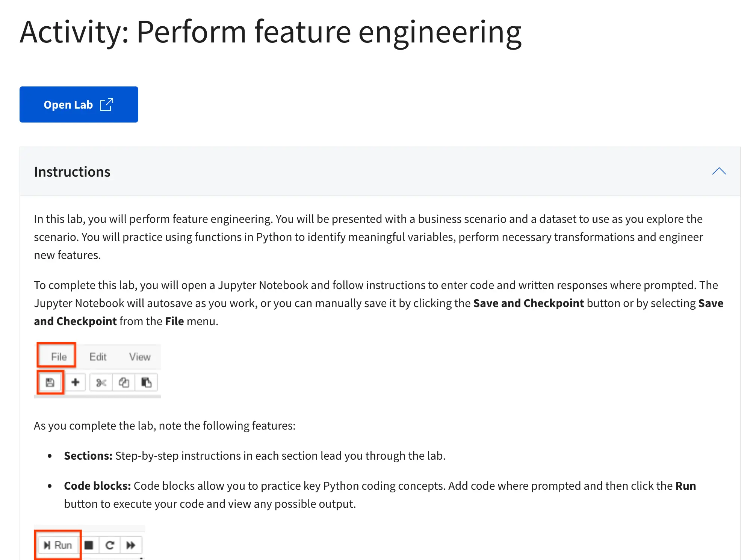Click the Instructions header title

click(72, 172)
